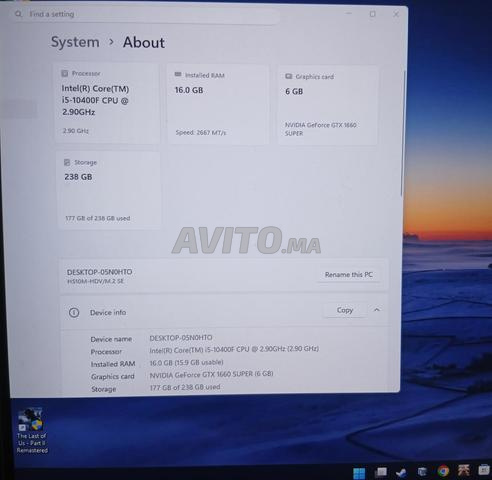492x480 pixels.
Task: Collapse the Device info section chevron
Action: click(x=377, y=310)
